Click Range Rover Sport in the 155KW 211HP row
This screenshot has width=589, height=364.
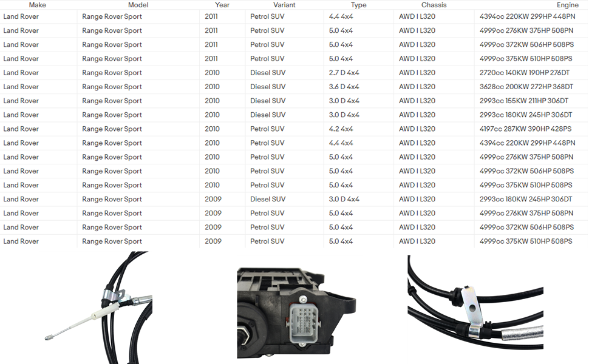(x=112, y=101)
